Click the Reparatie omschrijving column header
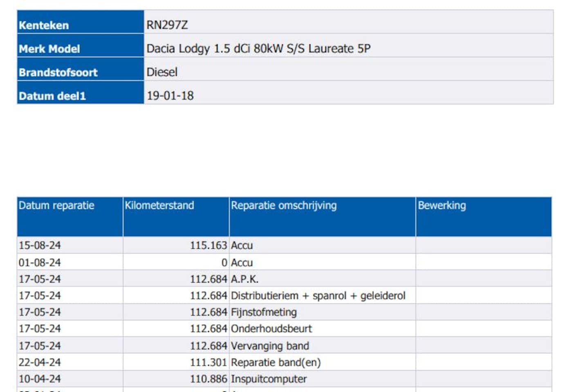This screenshot has width=583, height=392. [x=322, y=216]
